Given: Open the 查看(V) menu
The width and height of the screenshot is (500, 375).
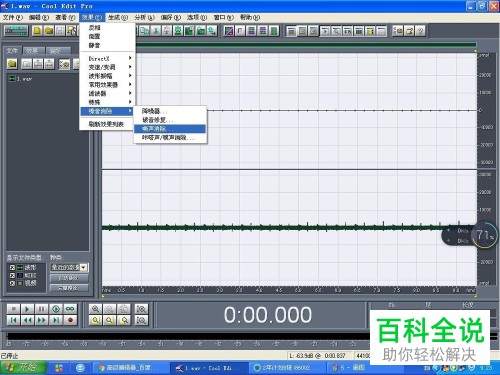Looking at the screenshot, I should click(x=65, y=17).
